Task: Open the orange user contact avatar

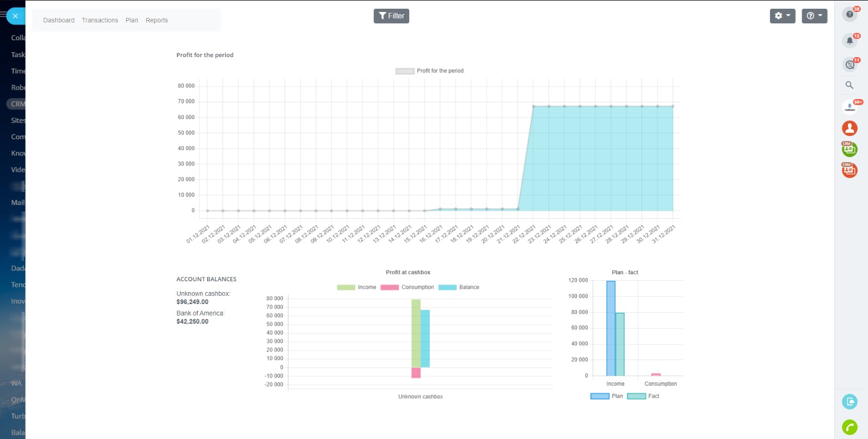Action: click(849, 128)
